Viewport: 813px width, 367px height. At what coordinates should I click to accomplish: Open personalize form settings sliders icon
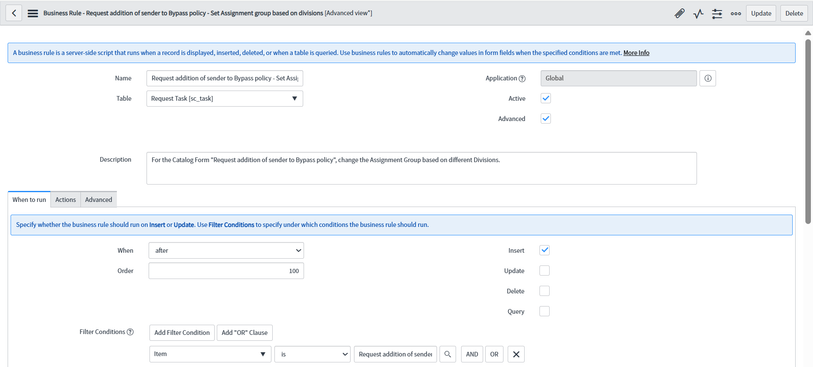(717, 13)
